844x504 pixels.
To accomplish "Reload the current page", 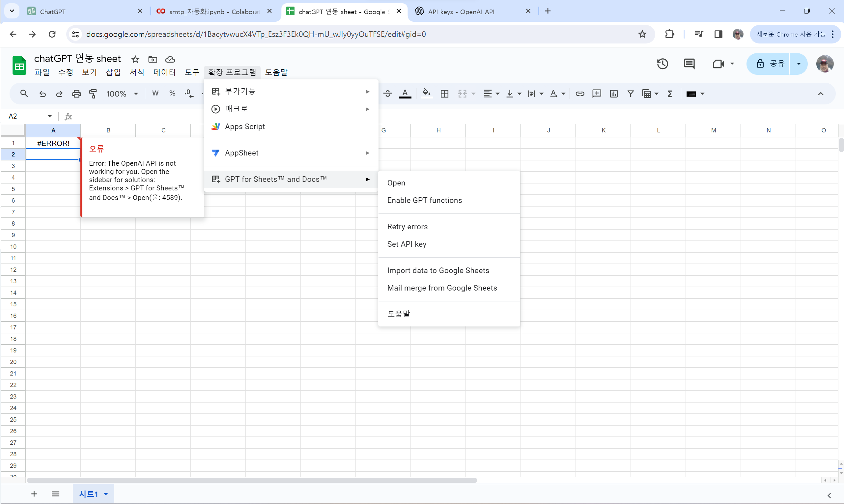I will point(52,34).
